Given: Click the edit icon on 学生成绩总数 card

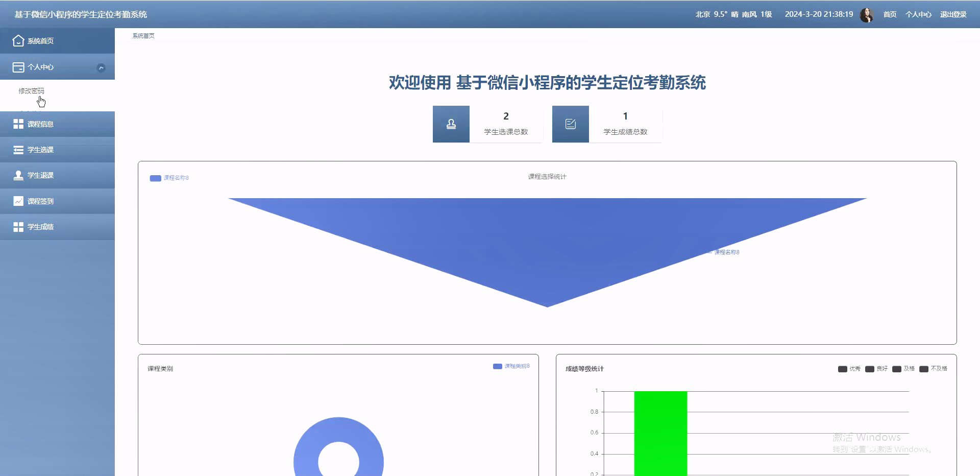Looking at the screenshot, I should [x=570, y=124].
